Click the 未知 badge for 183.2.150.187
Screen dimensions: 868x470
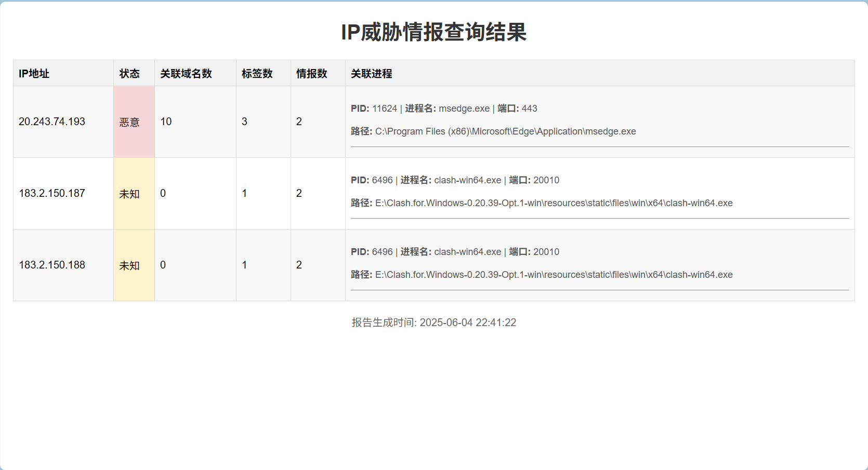point(129,193)
